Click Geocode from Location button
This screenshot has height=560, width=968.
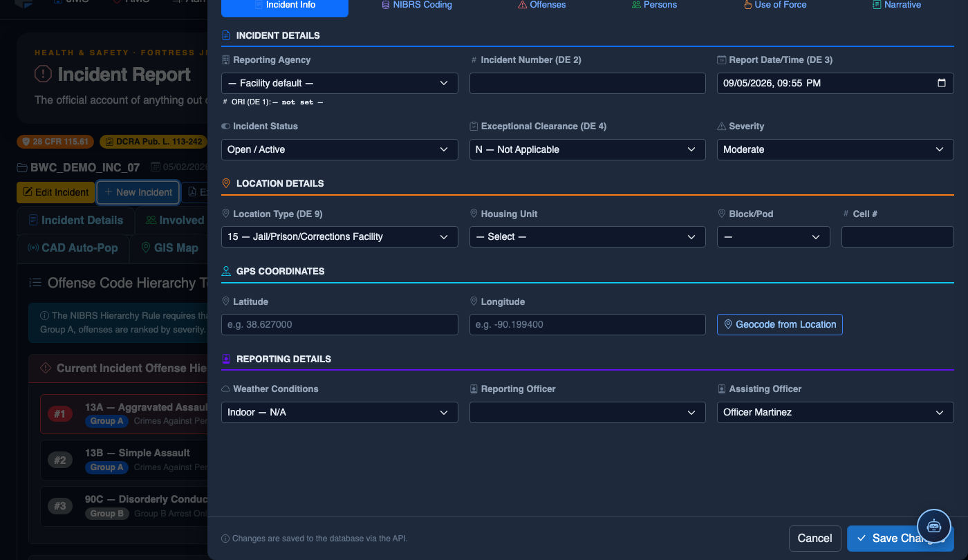tap(780, 324)
